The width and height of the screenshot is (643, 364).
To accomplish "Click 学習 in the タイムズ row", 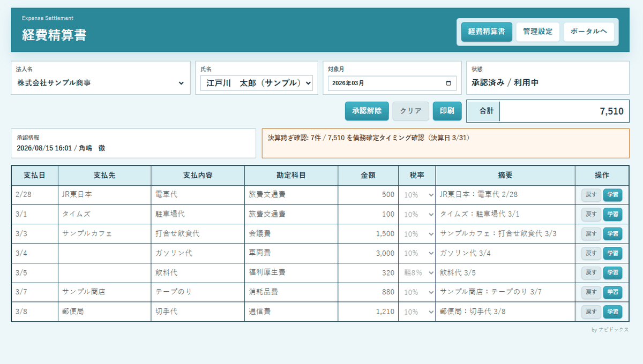I will [613, 214].
